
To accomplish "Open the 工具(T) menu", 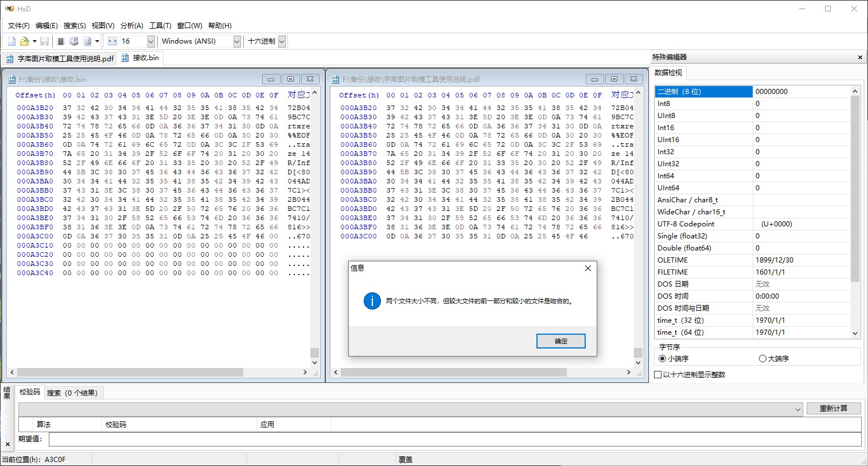I will pos(160,25).
